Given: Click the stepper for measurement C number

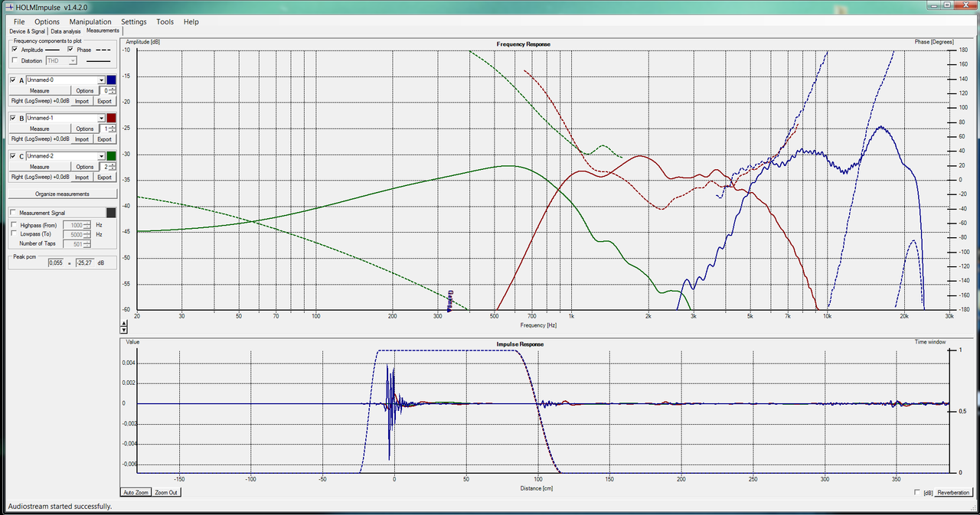Looking at the screenshot, I should coord(113,167).
